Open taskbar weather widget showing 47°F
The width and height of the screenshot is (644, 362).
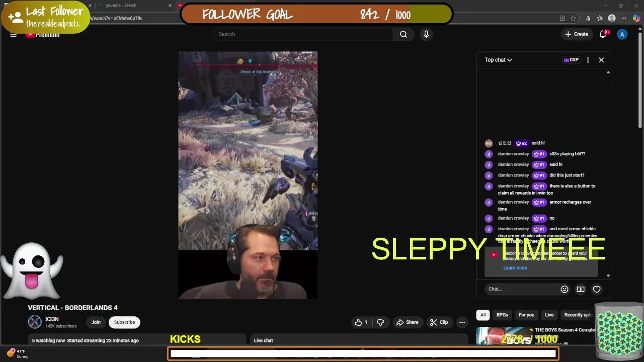pos(17,353)
